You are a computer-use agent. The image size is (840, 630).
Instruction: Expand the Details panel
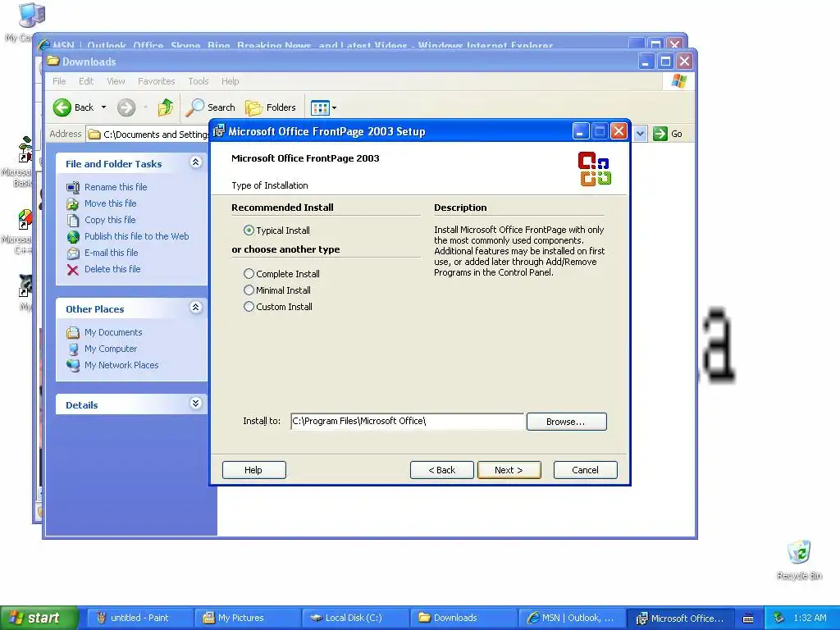pyautogui.click(x=196, y=404)
